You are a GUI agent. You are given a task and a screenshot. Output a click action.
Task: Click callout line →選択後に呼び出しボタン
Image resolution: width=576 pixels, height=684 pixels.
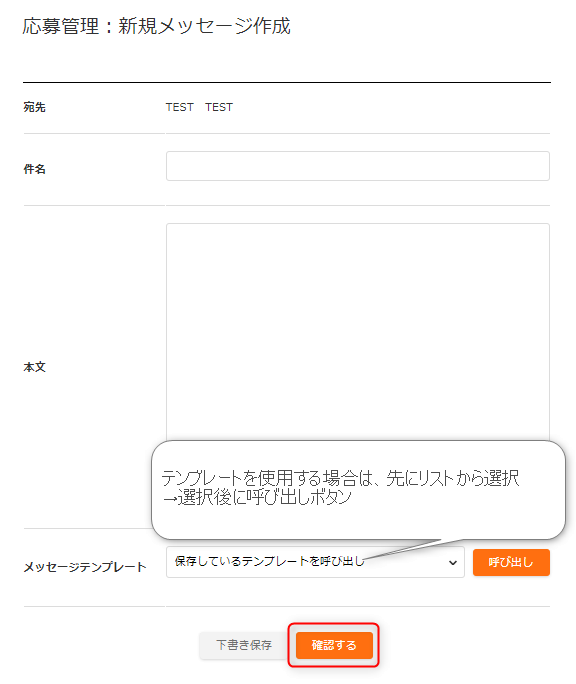[257, 497]
